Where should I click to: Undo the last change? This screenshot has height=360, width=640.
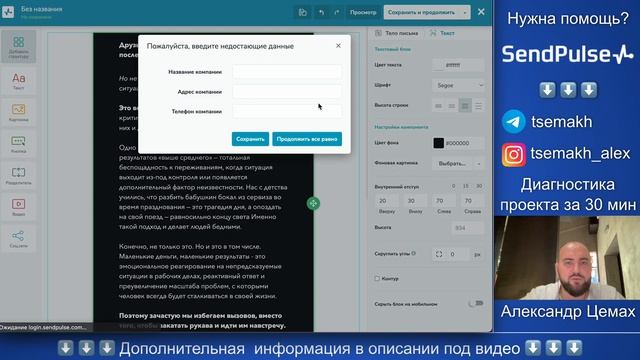[x=322, y=12]
